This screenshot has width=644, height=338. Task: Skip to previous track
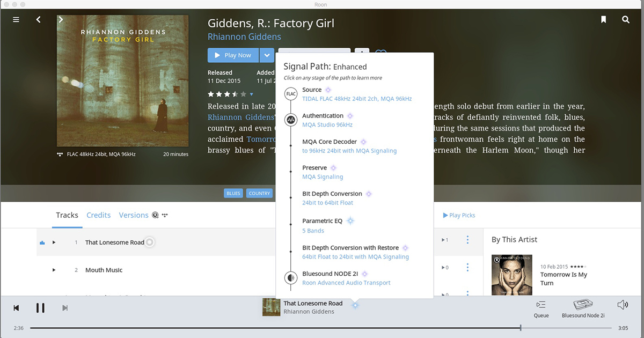[17, 307]
